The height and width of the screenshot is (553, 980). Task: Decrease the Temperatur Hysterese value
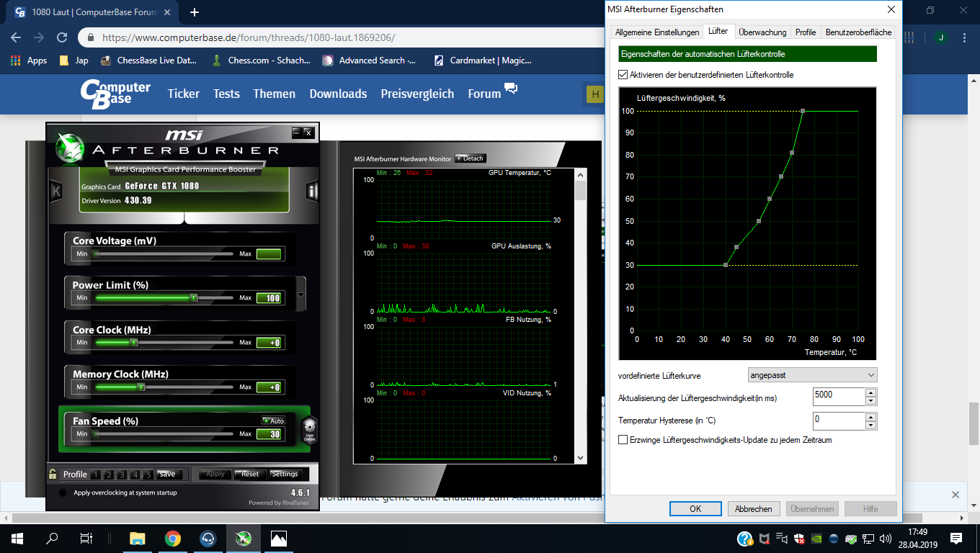pyautogui.click(x=870, y=425)
